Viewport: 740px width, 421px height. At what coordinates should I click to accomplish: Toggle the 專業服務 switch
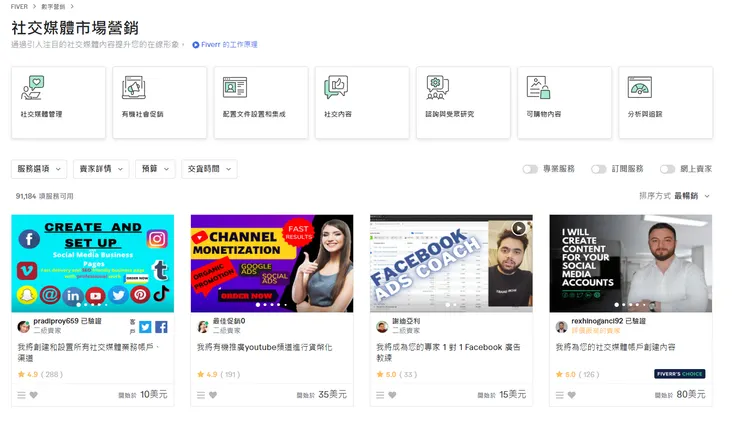pyautogui.click(x=530, y=169)
